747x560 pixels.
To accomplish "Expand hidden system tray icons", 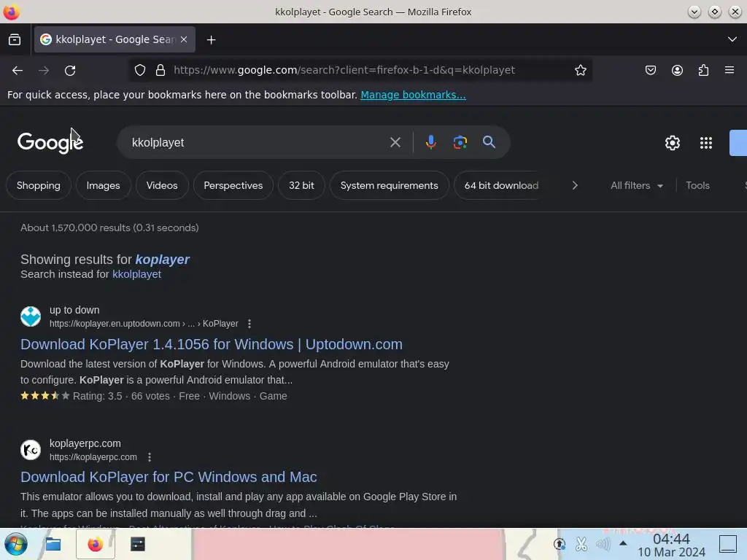I will pyautogui.click(x=623, y=543).
